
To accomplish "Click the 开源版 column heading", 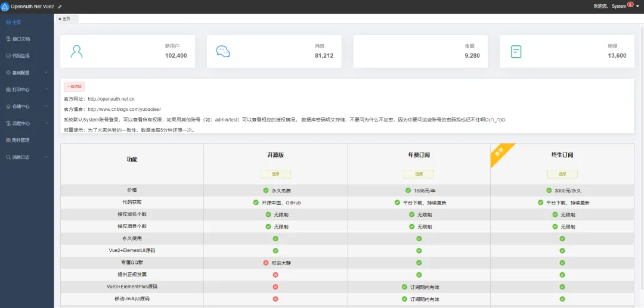I will point(275,155).
